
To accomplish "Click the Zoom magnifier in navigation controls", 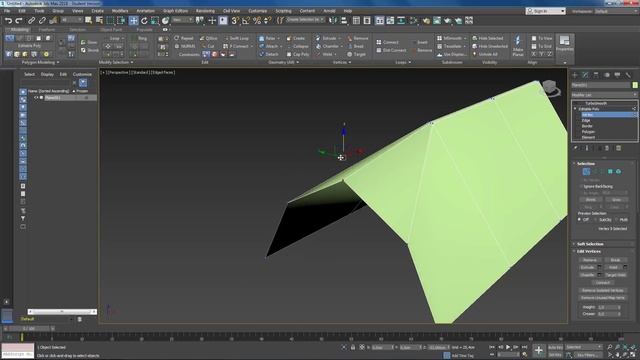I will coord(609,347).
